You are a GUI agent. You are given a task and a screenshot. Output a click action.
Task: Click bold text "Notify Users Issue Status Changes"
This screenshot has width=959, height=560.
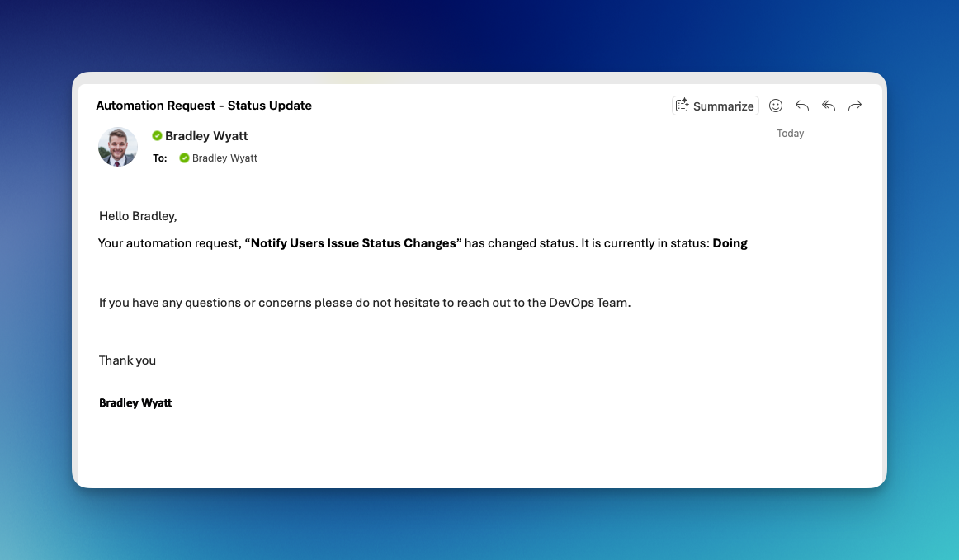point(353,243)
